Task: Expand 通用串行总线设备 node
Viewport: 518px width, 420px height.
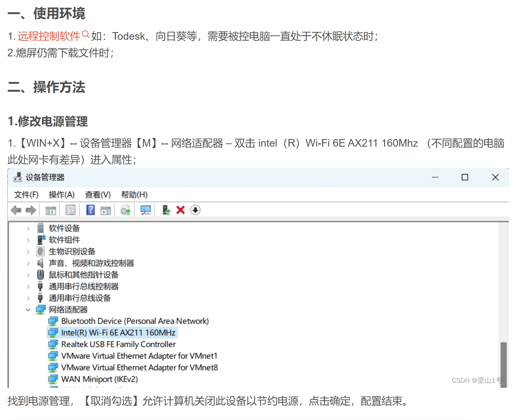Action: pos(28,298)
